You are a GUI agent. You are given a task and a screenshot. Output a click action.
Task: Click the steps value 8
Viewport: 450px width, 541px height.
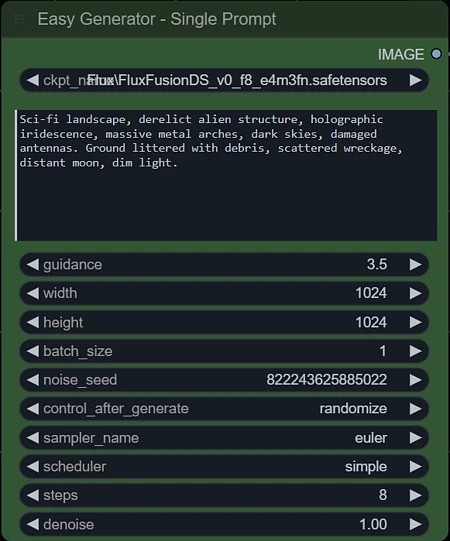tap(383, 495)
